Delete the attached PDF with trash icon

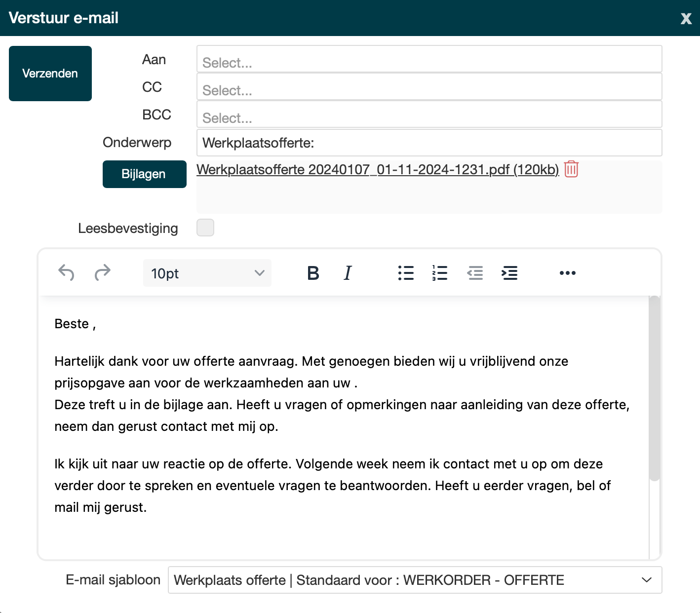coord(571,169)
